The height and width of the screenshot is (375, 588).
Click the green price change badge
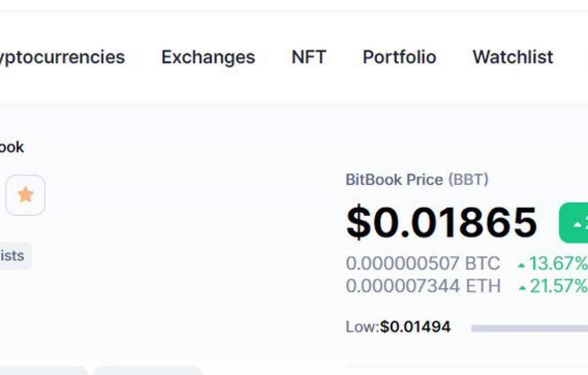point(573,223)
